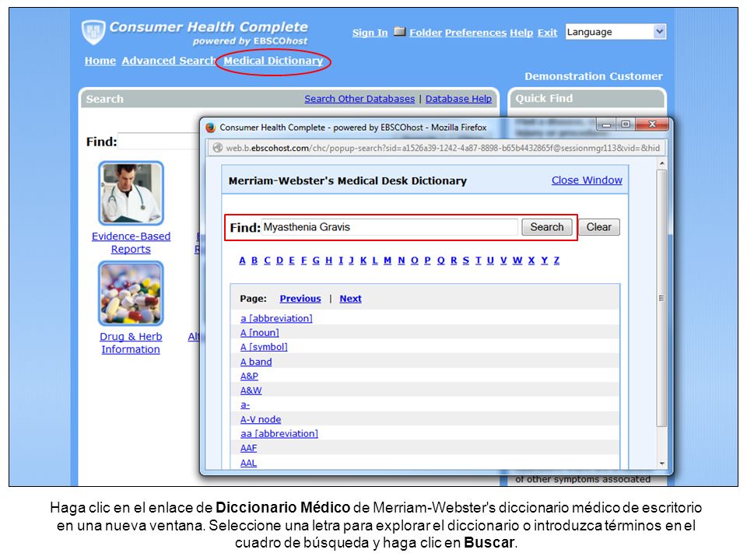Click the popup scrollbar up arrow

click(661, 163)
